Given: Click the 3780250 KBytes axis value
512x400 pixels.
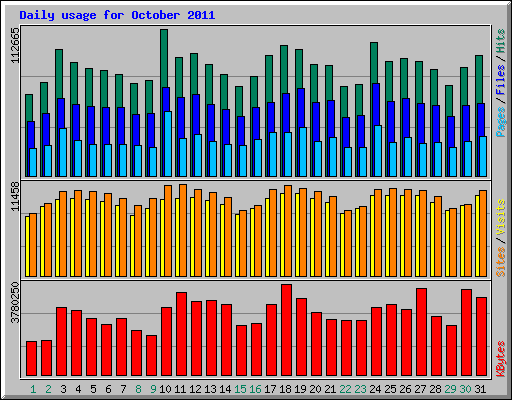Looking at the screenshot, I should pos(15,303).
